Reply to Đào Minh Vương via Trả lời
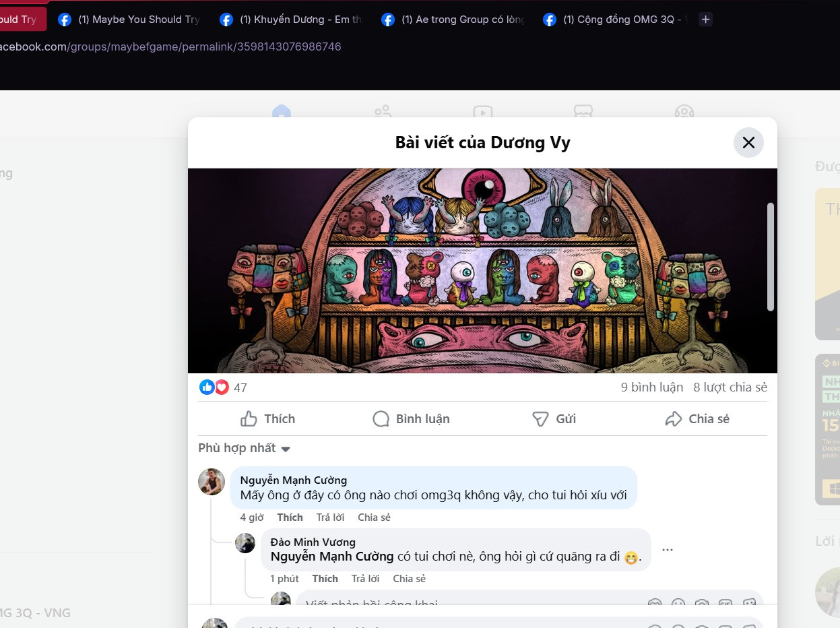This screenshot has width=840, height=628. tap(365, 579)
